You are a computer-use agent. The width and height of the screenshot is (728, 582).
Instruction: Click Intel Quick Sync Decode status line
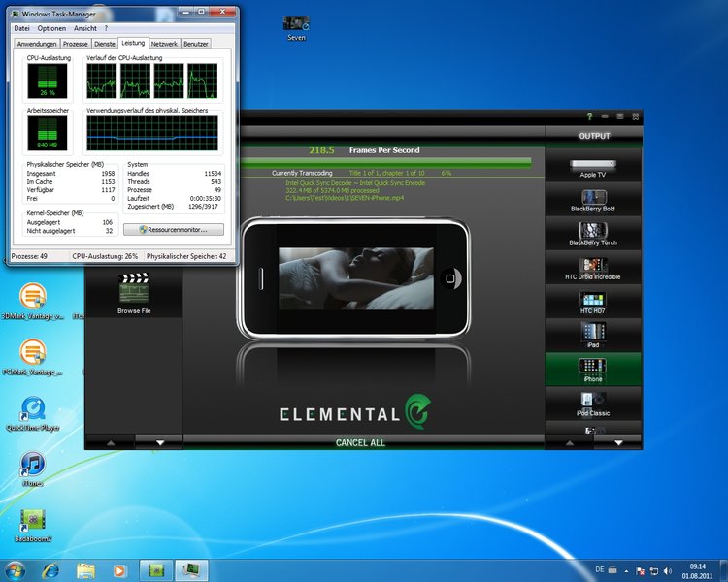coord(355,183)
